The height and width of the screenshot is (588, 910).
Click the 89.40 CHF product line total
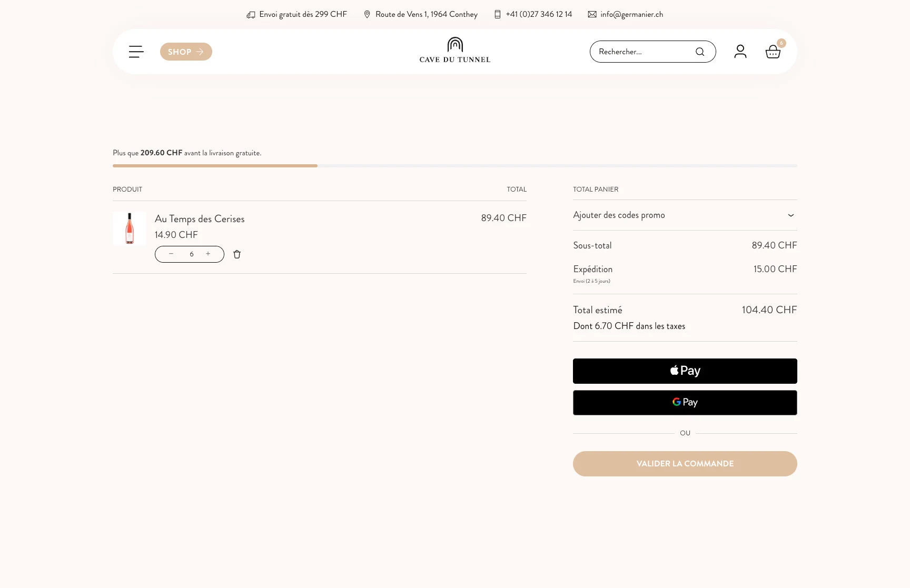coord(503,218)
